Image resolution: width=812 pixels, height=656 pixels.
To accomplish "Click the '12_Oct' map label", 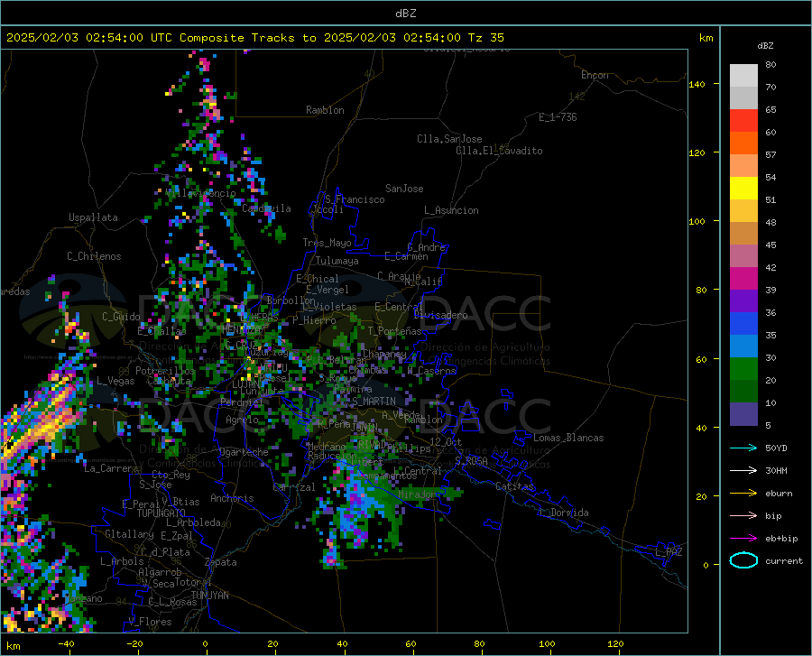I will point(446,441).
